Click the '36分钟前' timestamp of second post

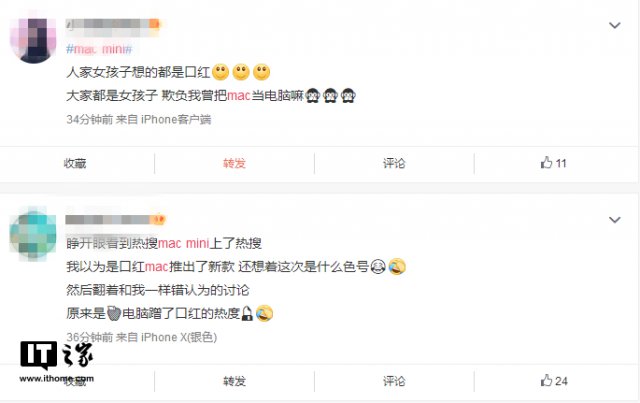coord(89,337)
